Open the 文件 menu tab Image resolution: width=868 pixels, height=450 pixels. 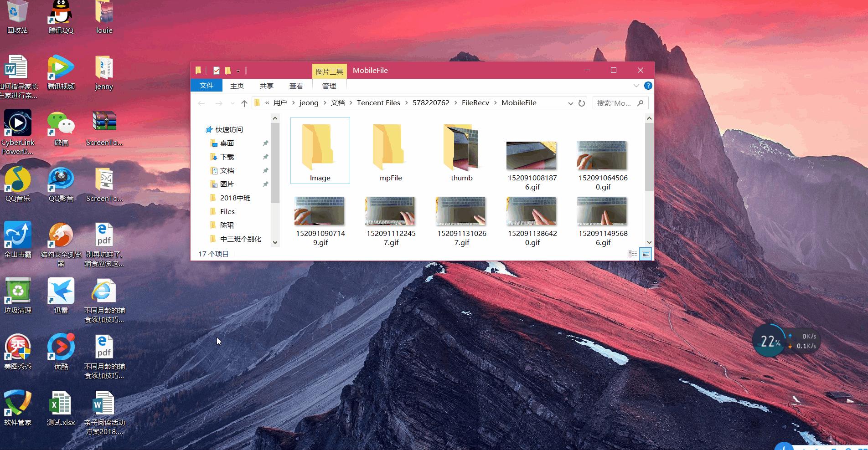point(207,86)
